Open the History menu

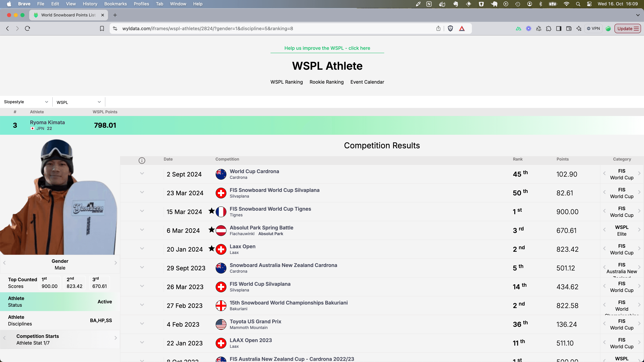pyautogui.click(x=90, y=4)
